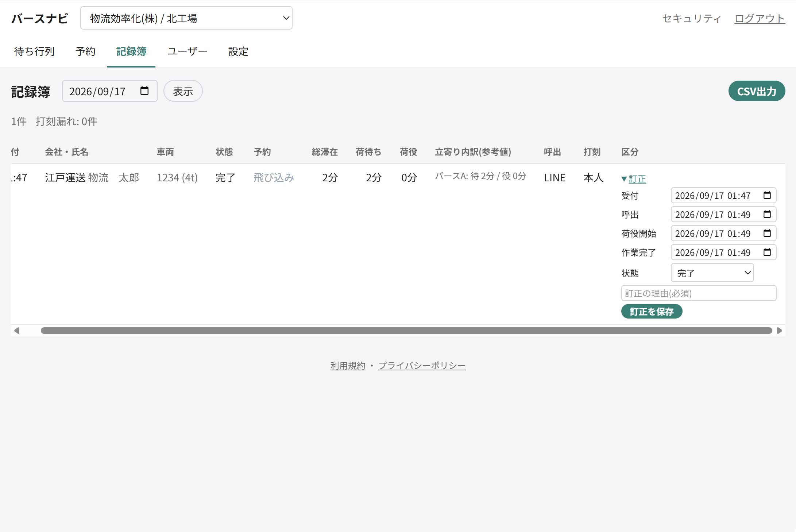Screen dimensions: 796x532
Task: Click the left scroll arrow of table
Action: click(x=16, y=331)
